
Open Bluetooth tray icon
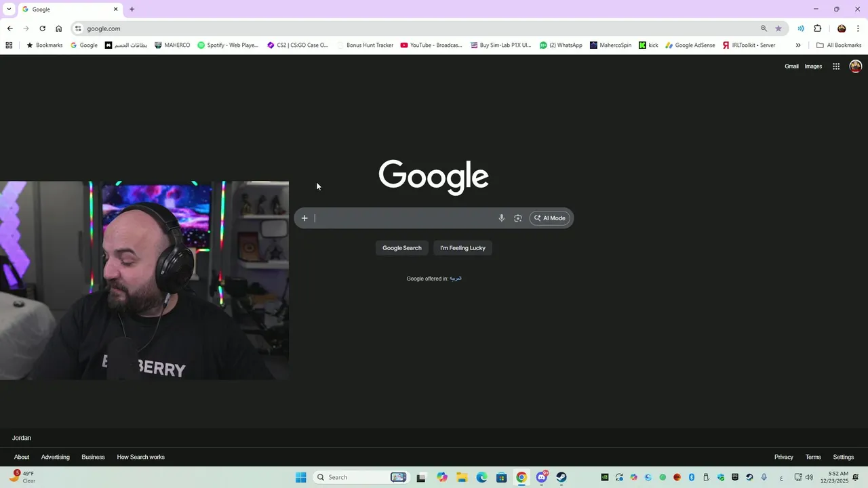[x=692, y=477]
